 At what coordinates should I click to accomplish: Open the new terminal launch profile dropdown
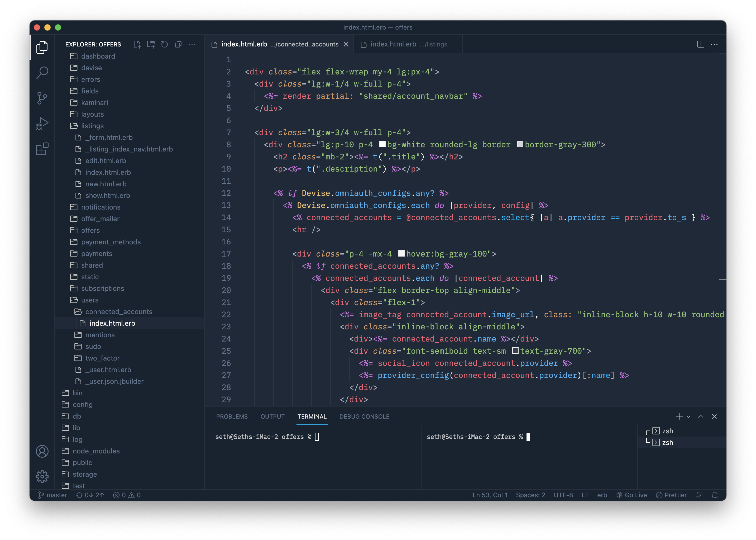pyautogui.click(x=688, y=417)
